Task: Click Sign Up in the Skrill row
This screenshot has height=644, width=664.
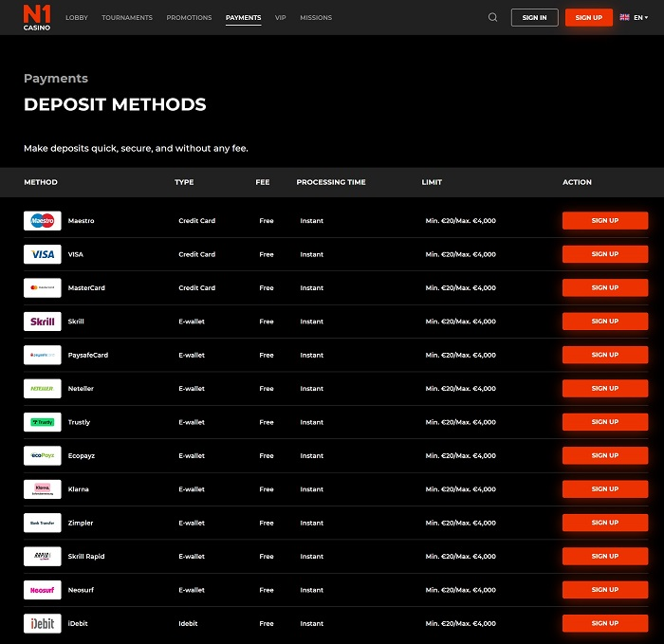Action: tap(605, 321)
